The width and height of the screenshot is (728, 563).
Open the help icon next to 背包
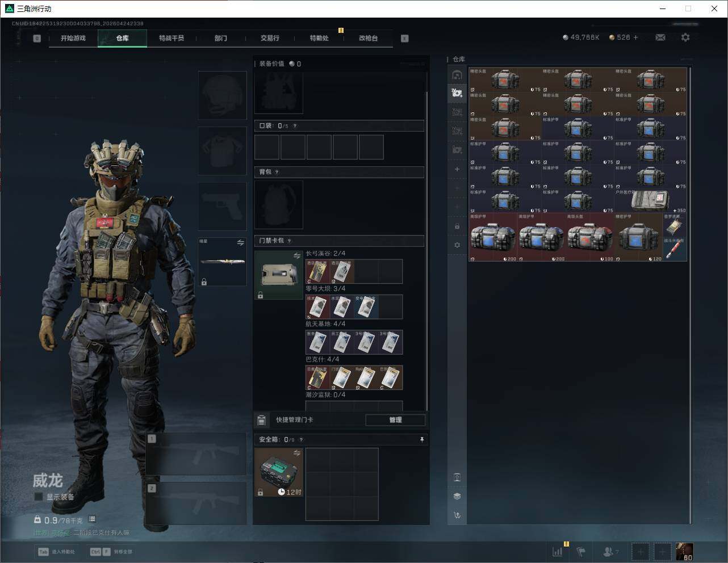pyautogui.click(x=277, y=172)
